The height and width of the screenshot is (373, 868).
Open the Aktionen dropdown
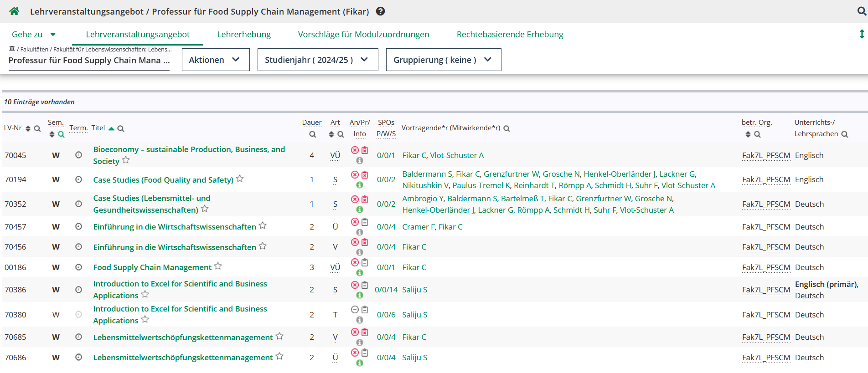pyautogui.click(x=215, y=60)
